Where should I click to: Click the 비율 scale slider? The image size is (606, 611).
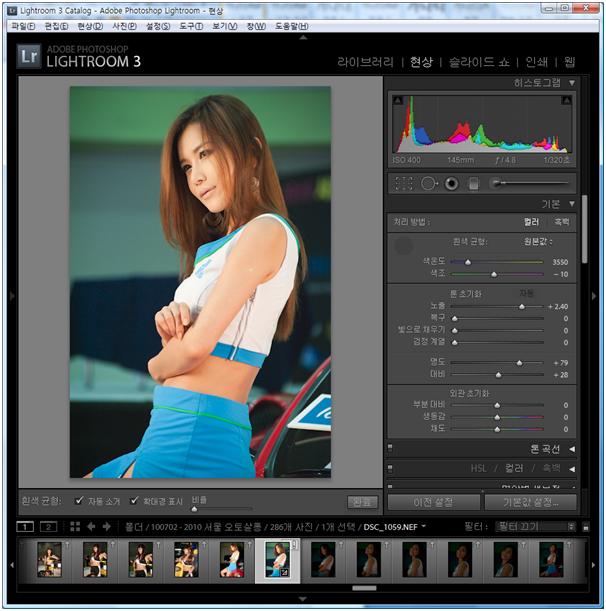[221, 509]
